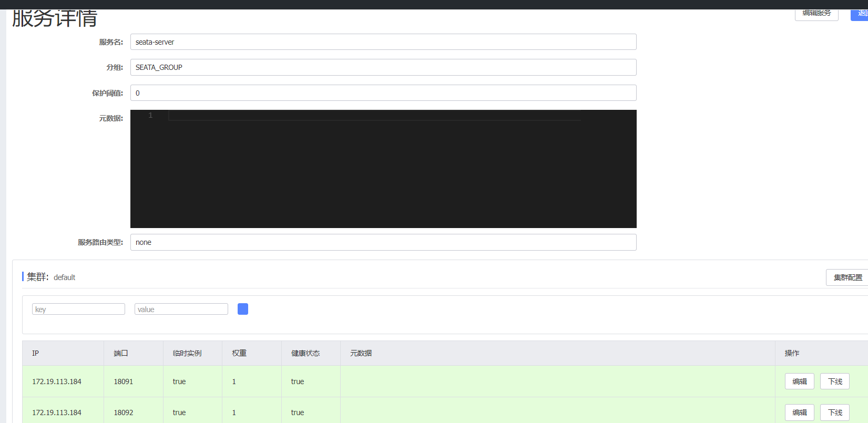Click the IP column header
Viewport: 868px width, 423px height.
(x=63, y=353)
